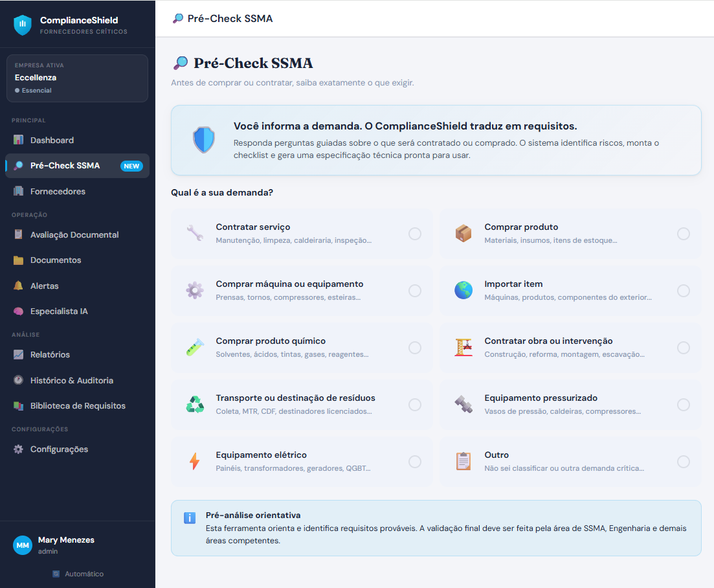Click the bolt-and-nut icon for Equipamento pressurizado

[x=463, y=404]
